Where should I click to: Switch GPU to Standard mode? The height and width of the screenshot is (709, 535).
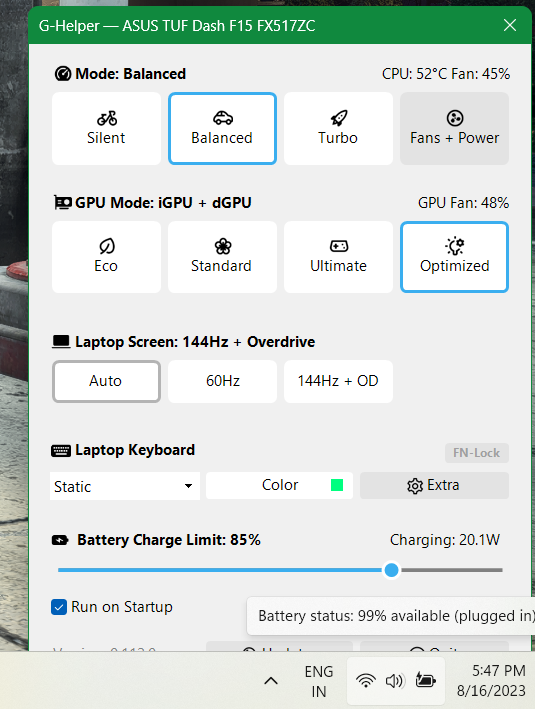point(222,257)
